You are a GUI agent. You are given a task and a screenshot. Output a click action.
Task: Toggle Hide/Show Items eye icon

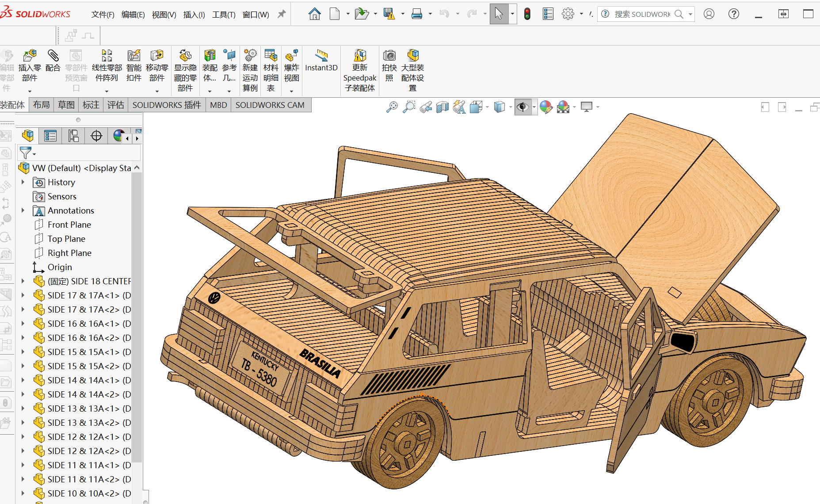tap(523, 107)
